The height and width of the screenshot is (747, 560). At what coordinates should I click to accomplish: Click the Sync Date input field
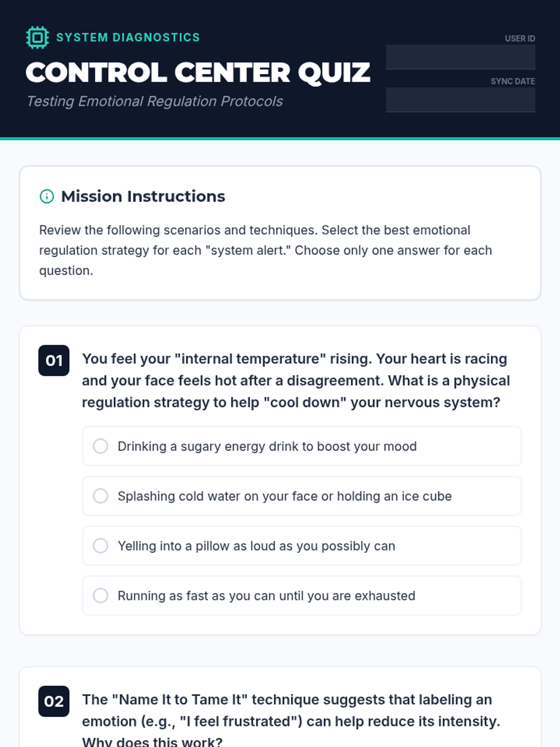461,100
